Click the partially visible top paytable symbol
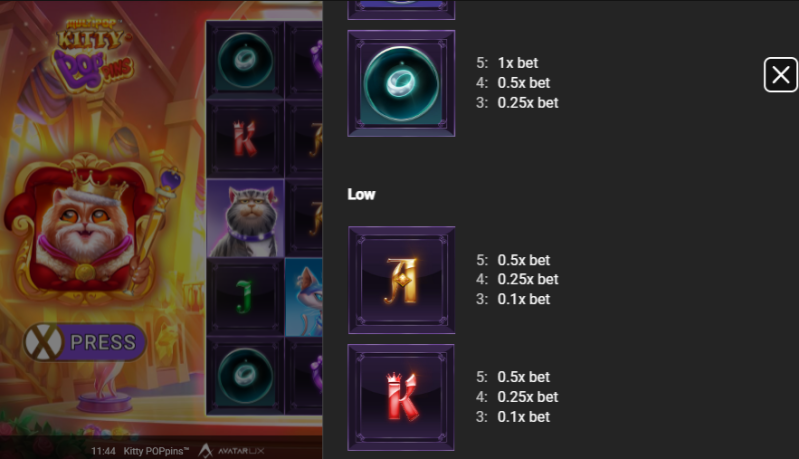The width and height of the screenshot is (799, 459). [401, 10]
